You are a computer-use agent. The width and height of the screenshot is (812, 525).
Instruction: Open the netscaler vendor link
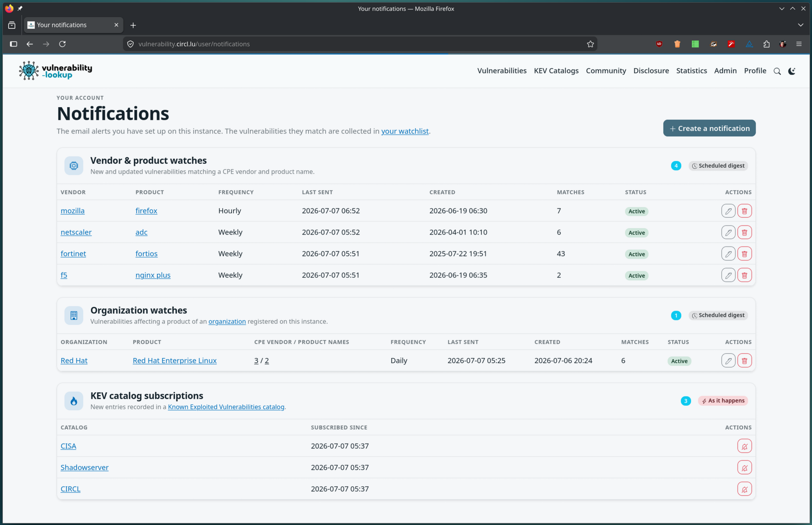tap(76, 232)
